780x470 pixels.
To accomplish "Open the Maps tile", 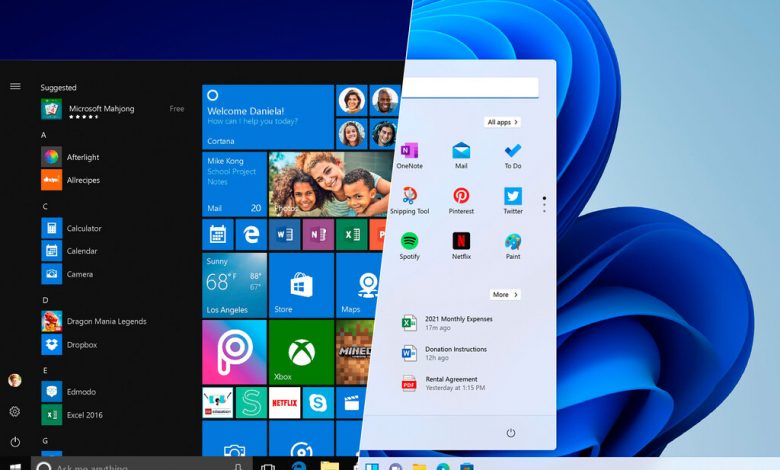I will tap(357, 285).
